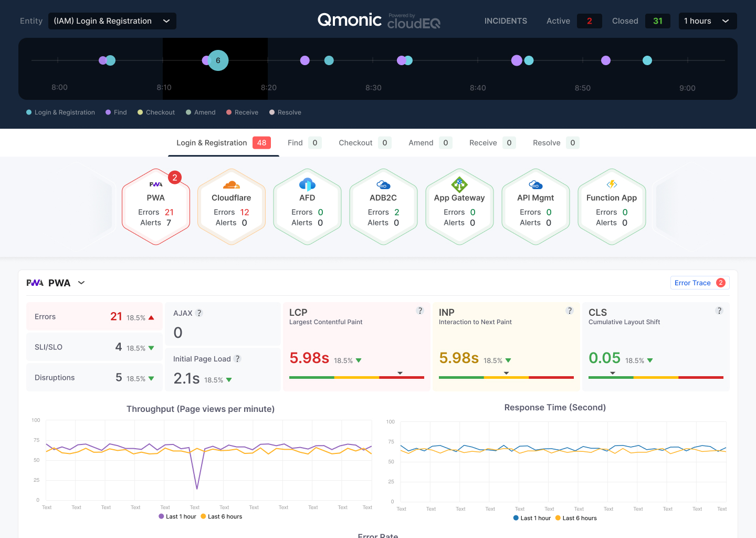Click the CLS threshold color bar
The image size is (756, 538).
(x=656, y=377)
